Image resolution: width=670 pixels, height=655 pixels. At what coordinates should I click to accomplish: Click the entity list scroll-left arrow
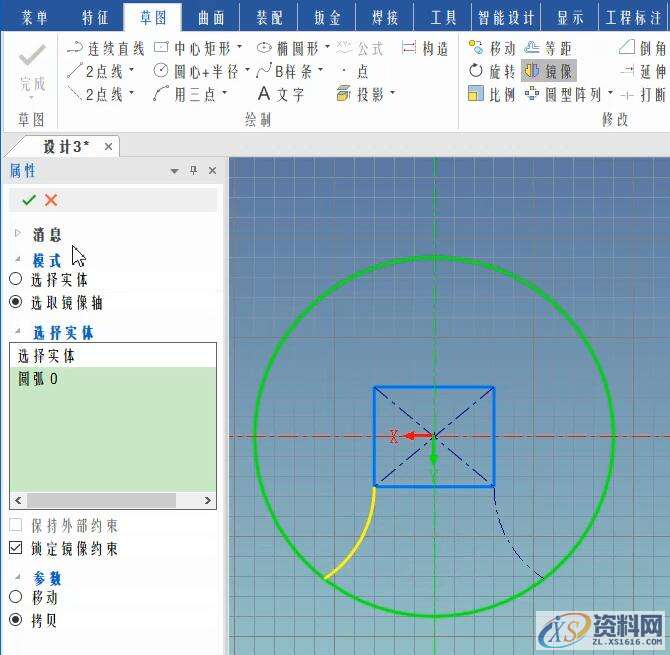[x=18, y=500]
